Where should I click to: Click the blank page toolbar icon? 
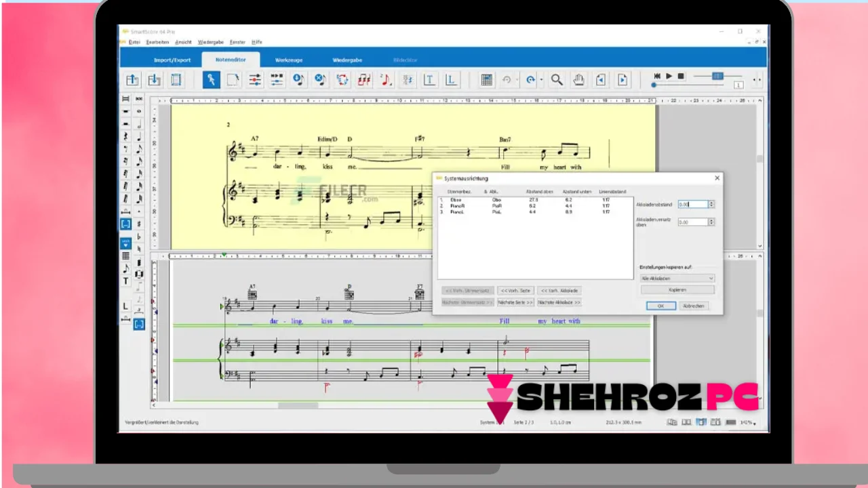coord(233,80)
